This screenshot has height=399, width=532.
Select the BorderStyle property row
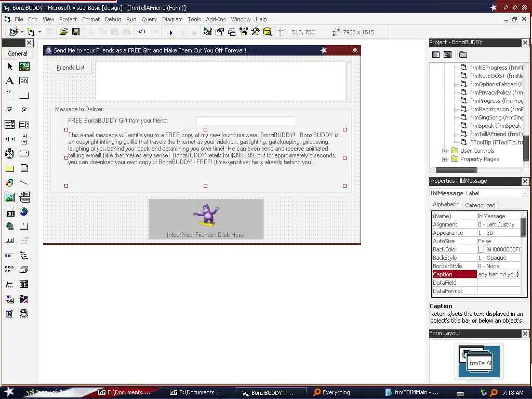click(x=476, y=266)
